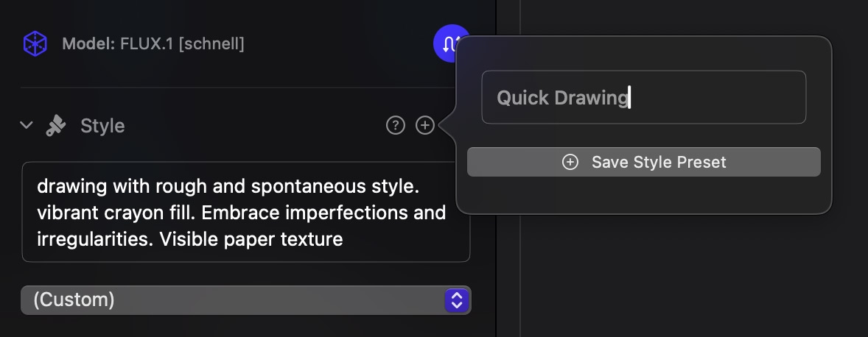Open the Style help question-mark icon
Image resolution: width=868 pixels, height=337 pixels.
[x=395, y=125]
